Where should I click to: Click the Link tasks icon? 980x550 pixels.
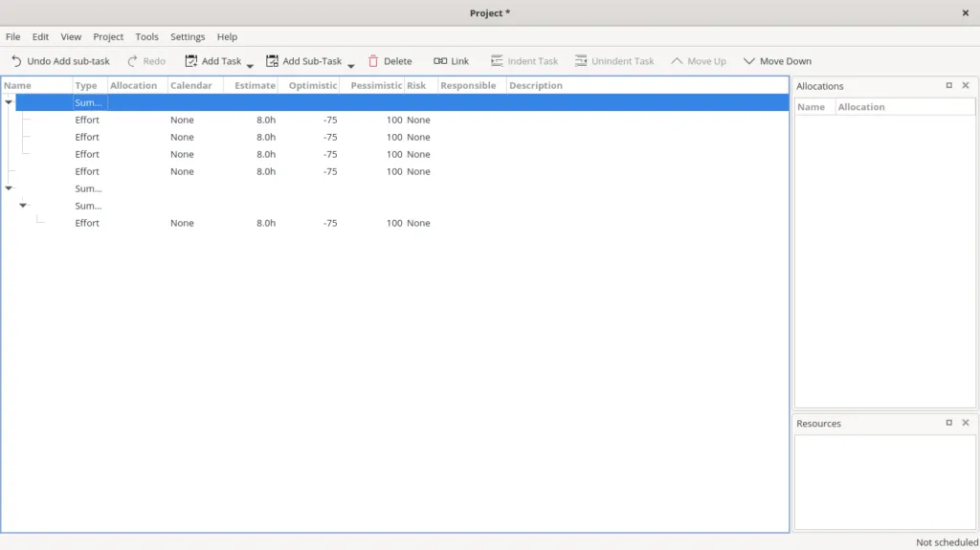point(440,61)
